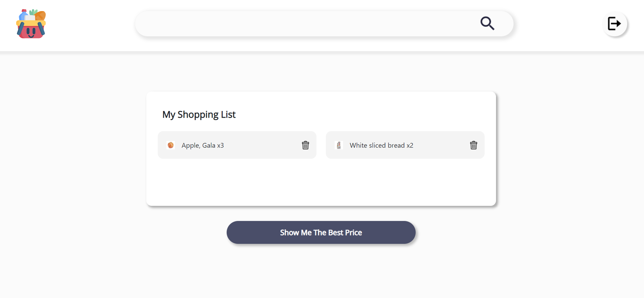Image resolution: width=644 pixels, height=298 pixels.
Task: Click the bread product thumbnail
Action: point(339,145)
